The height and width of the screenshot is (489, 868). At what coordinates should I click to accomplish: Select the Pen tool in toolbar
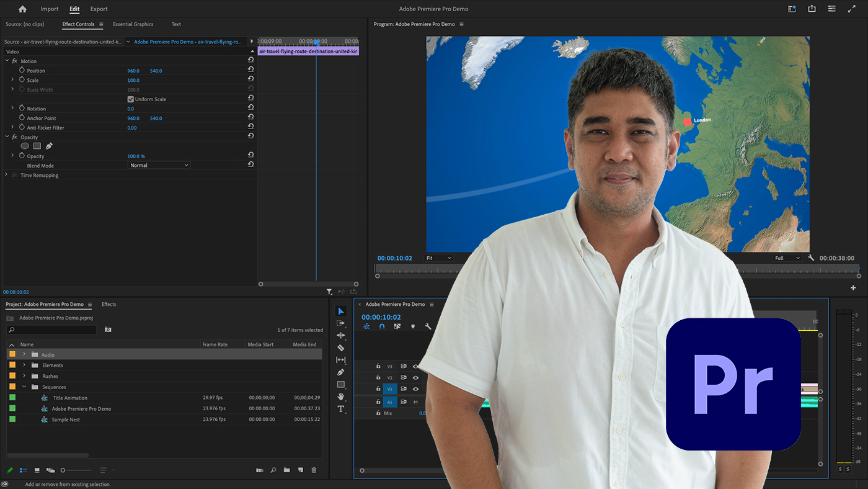pos(341,372)
